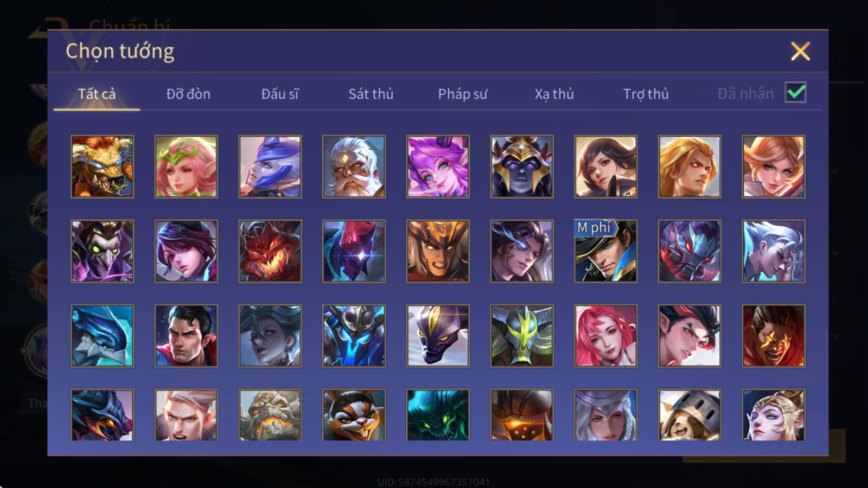Show the Pháp sư heroes tab

(x=462, y=94)
